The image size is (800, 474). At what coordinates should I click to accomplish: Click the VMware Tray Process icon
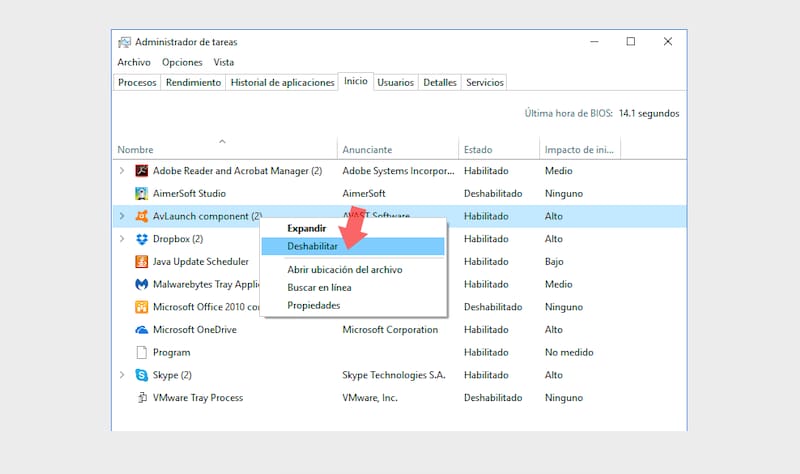(x=141, y=397)
